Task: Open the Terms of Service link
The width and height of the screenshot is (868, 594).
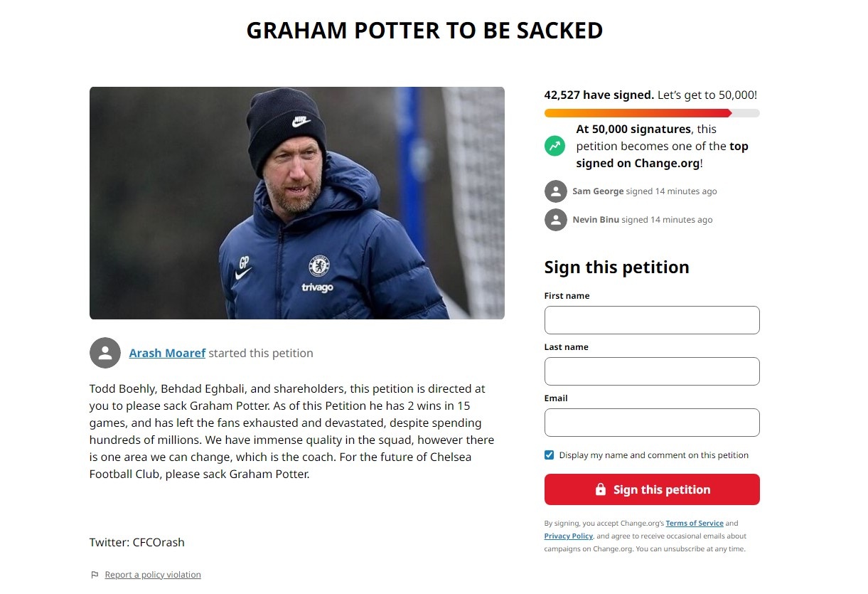Action: click(x=694, y=523)
